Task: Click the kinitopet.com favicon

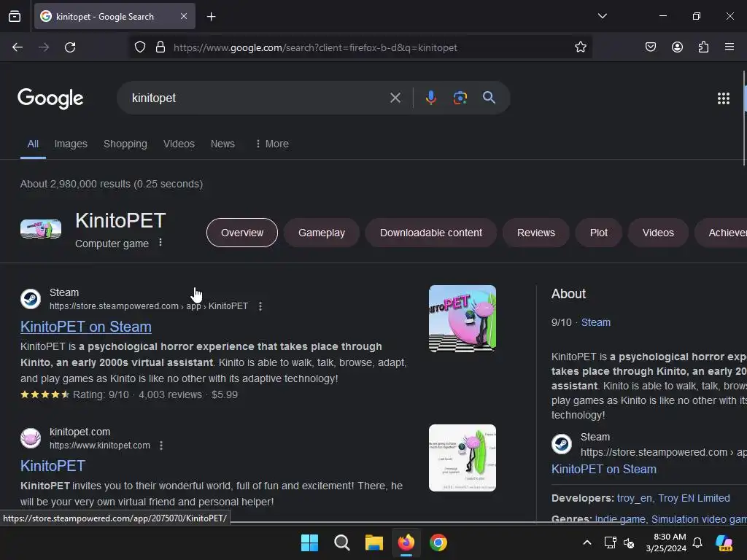Action: click(x=31, y=438)
